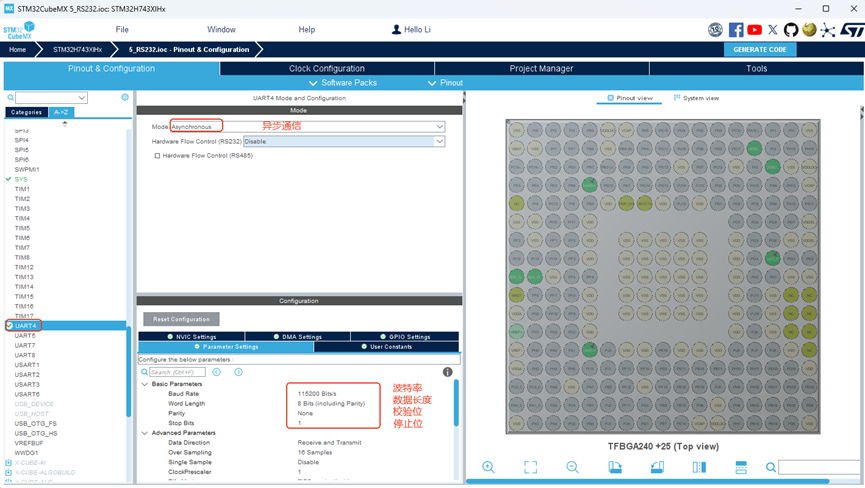Click the pin search magnifier icon
Viewport: 865px width, 488px height.
[771, 468]
